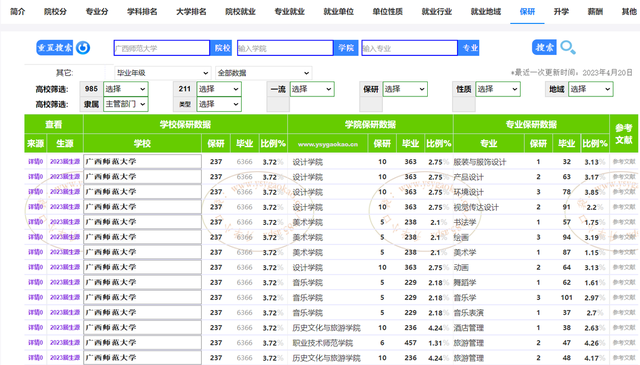
Task: Click the blue 院校 button
Action: tap(222, 48)
